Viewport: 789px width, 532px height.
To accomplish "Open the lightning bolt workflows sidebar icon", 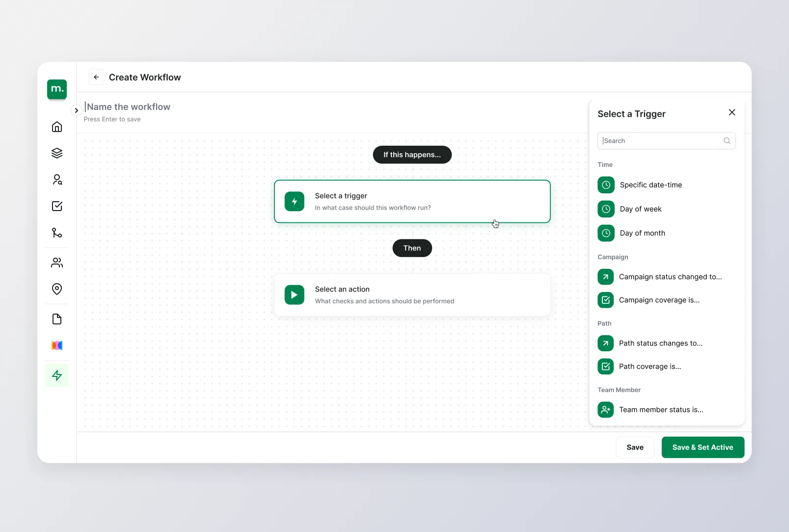I will [x=57, y=375].
